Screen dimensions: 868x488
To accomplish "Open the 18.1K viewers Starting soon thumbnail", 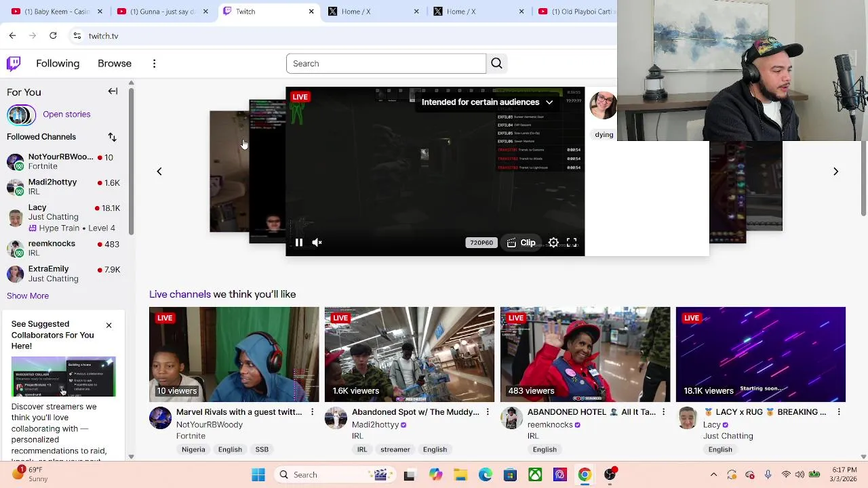I will pyautogui.click(x=761, y=354).
